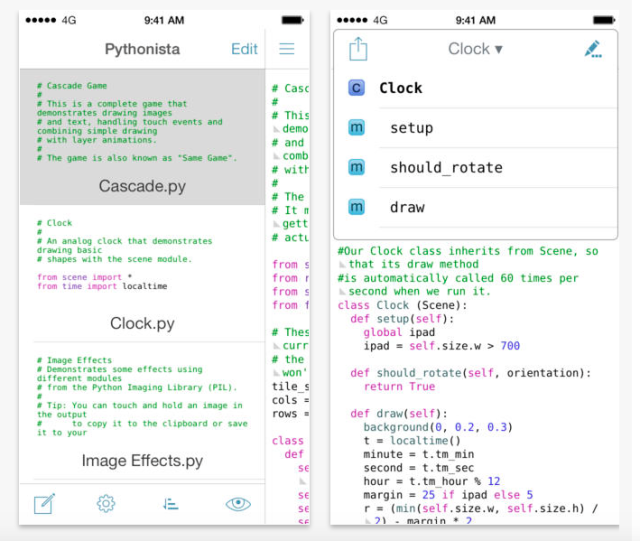640x541 pixels.
Task: Open the Clock.py script
Action: pyautogui.click(x=142, y=273)
